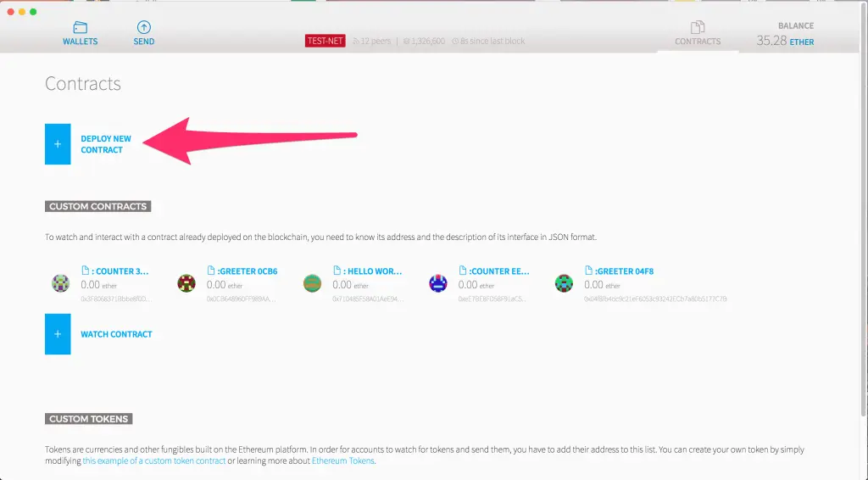Image resolution: width=868 pixels, height=480 pixels.
Task: Click the address under GREETER 0CB6
Action: [x=242, y=299]
